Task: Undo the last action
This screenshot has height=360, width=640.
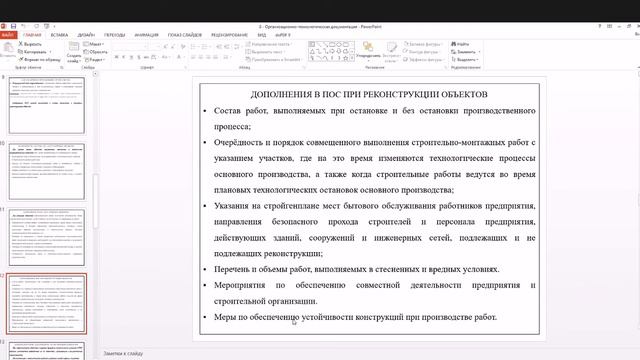Action: point(23,26)
